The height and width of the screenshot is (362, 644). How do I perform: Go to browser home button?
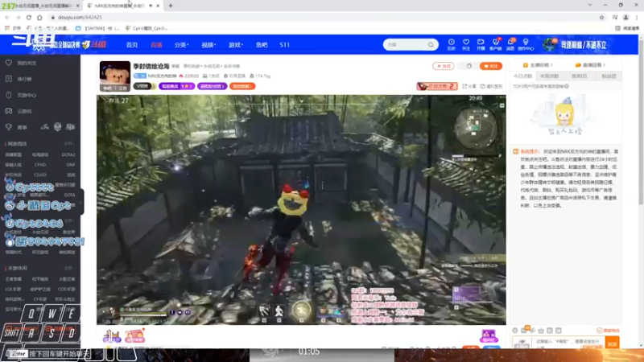click(x=39, y=17)
